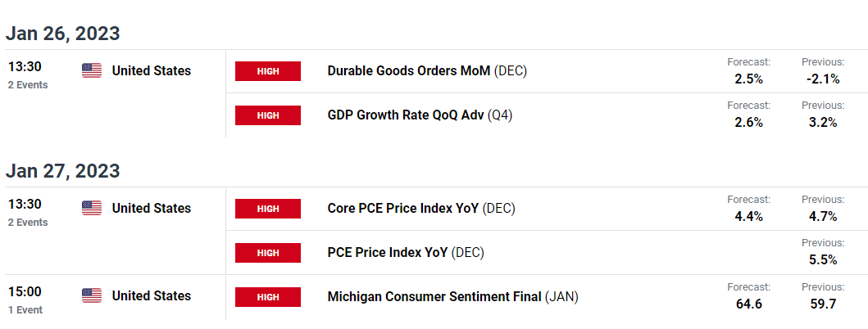Expand the Jan 26 '2 Events' group
Screen dimensions: 868x329
click(28, 85)
